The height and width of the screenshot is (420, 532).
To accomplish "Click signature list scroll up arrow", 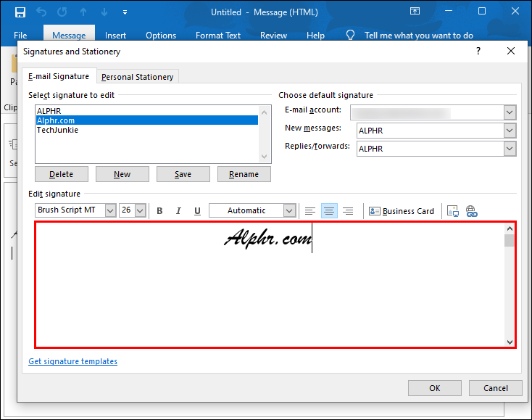I will point(265,112).
